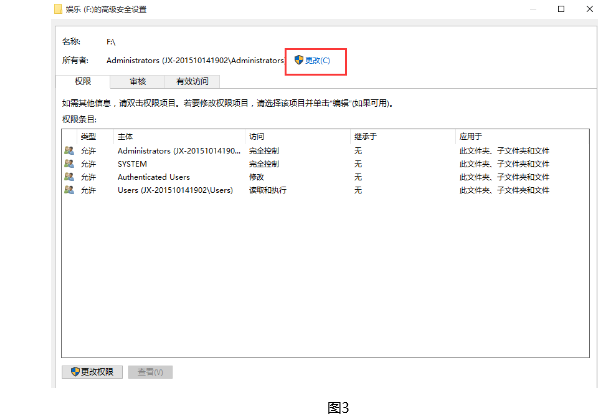
Task: Click the user icon beside Authenticated Users
Action: click(x=68, y=176)
